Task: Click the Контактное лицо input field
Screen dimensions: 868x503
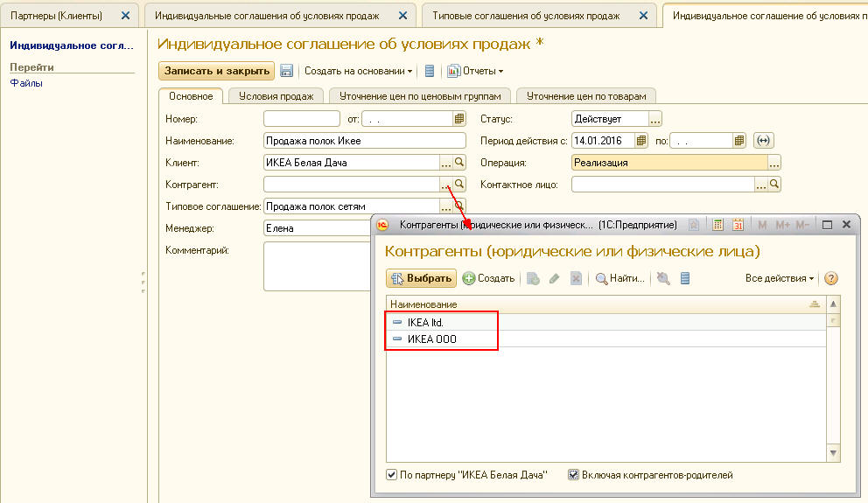Action: pos(663,185)
